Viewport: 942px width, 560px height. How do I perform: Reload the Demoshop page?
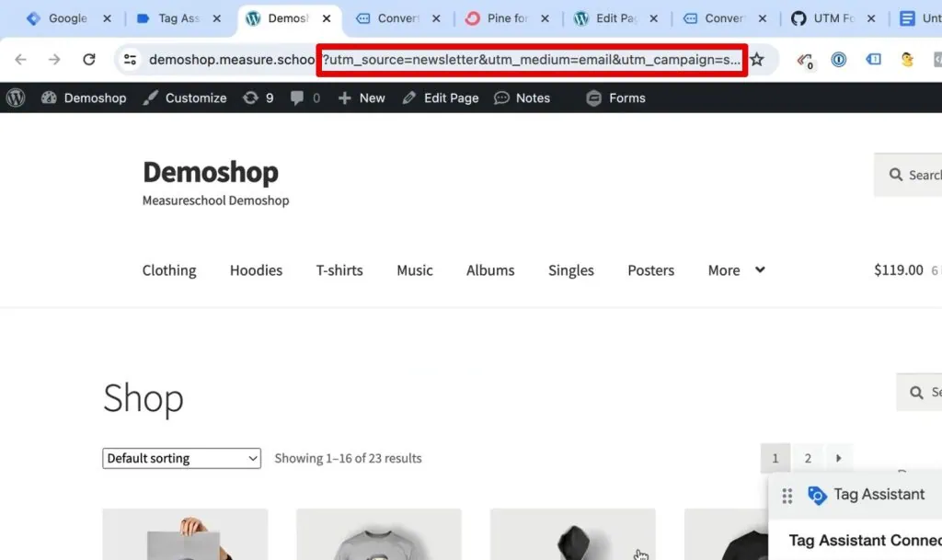pyautogui.click(x=88, y=59)
